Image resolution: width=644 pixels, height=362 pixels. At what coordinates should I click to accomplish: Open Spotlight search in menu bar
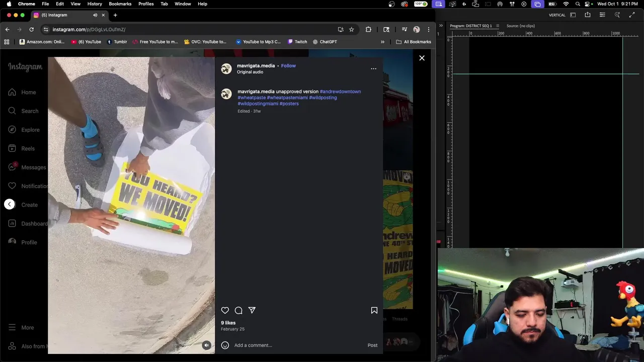578,4
